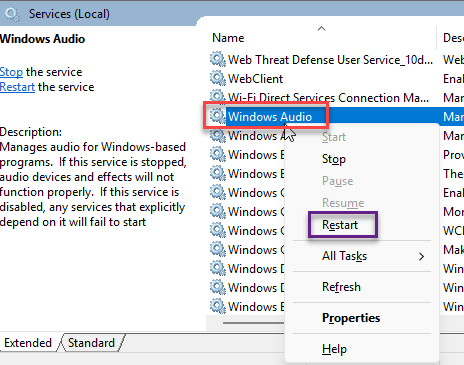
Task: Click Stop the service link
Action: pos(11,72)
